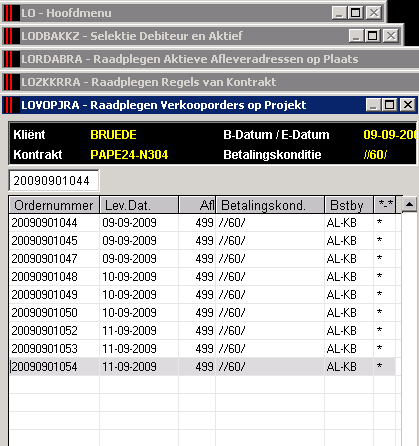Maximize the LODBAKKZ Selektie Debiteur window
This screenshot has width=419, height=446.
click(373, 36)
